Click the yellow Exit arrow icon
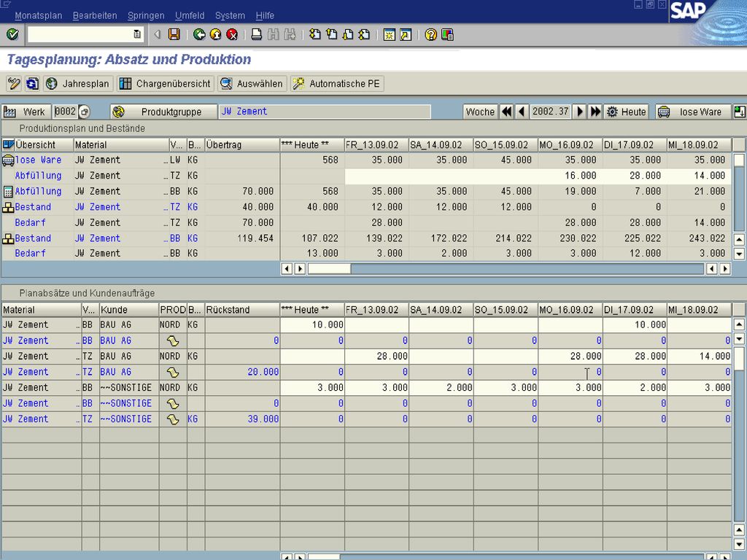 click(x=215, y=34)
